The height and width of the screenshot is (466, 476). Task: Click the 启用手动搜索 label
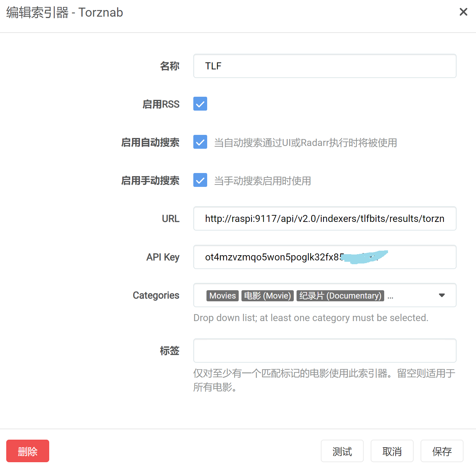150,181
